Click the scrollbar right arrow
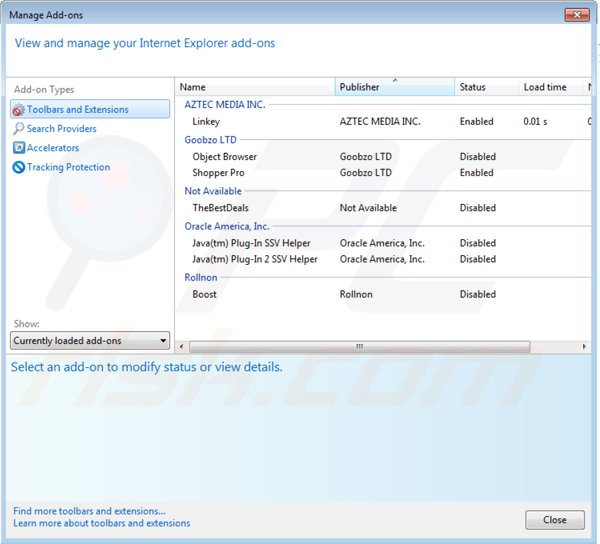This screenshot has height=544, width=600. coord(584,347)
